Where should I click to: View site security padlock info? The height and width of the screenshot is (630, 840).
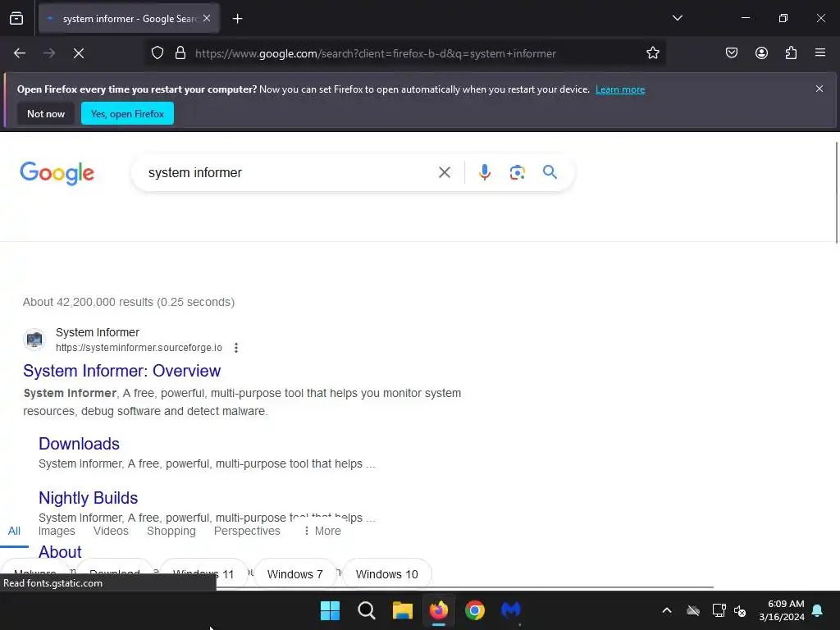[180, 53]
